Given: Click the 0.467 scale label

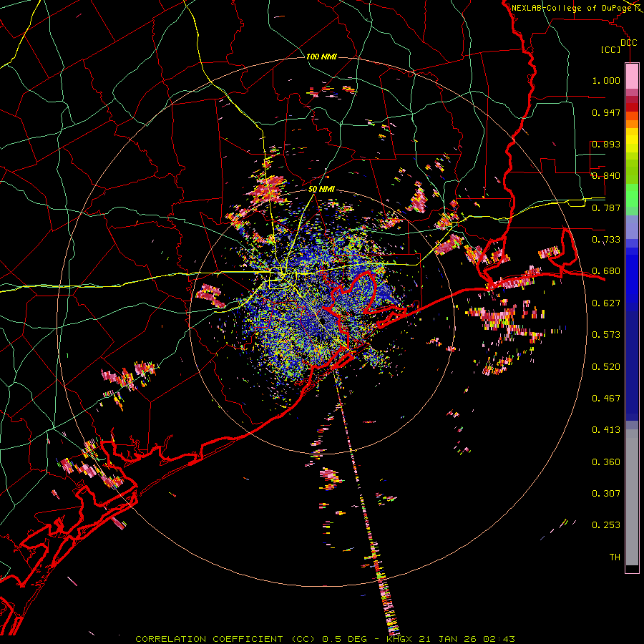Looking at the screenshot, I should click(x=606, y=399).
